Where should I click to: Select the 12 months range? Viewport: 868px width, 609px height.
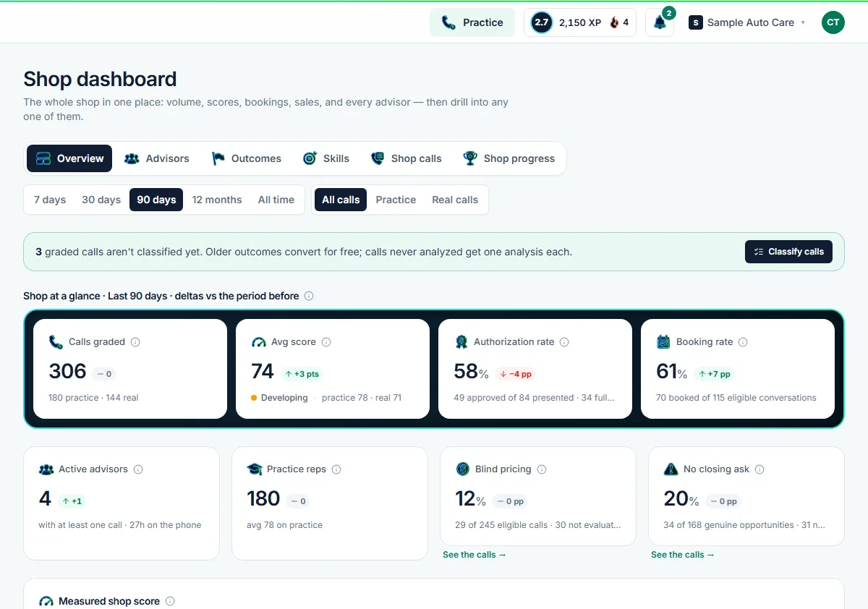217,200
